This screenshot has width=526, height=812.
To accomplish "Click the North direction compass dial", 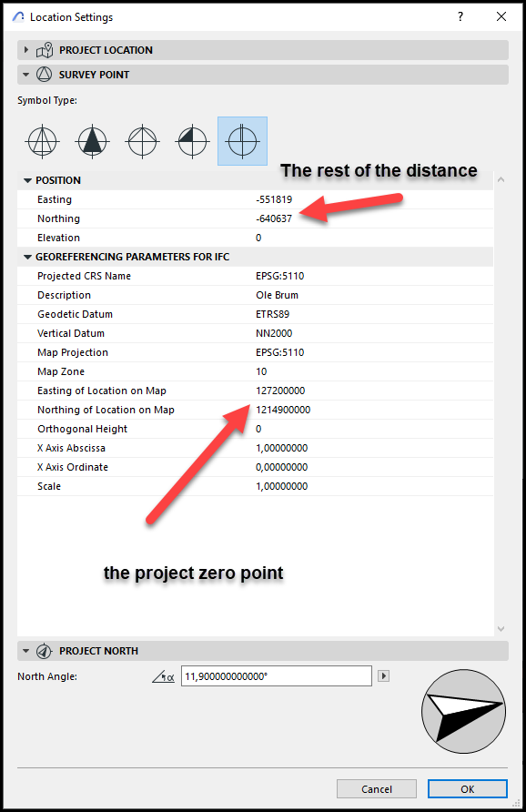I will click(x=463, y=711).
